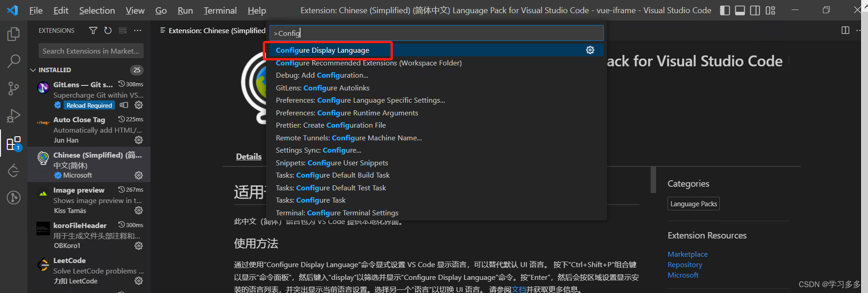Open the Help menu
Image resolution: width=868 pixels, height=293 pixels.
click(x=257, y=10)
